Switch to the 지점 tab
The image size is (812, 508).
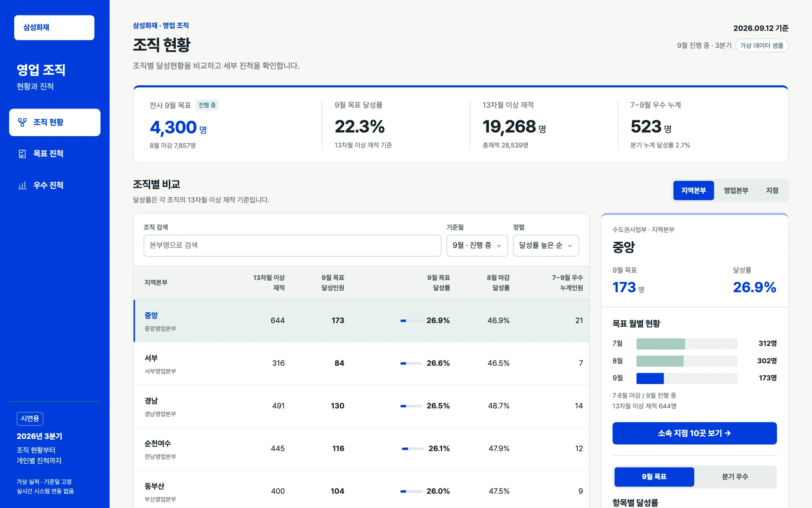[x=772, y=191]
